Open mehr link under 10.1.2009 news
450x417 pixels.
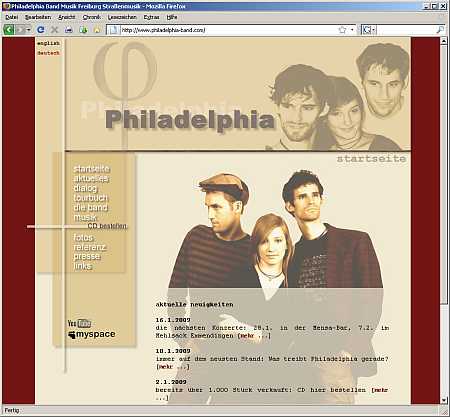[x=173, y=367]
